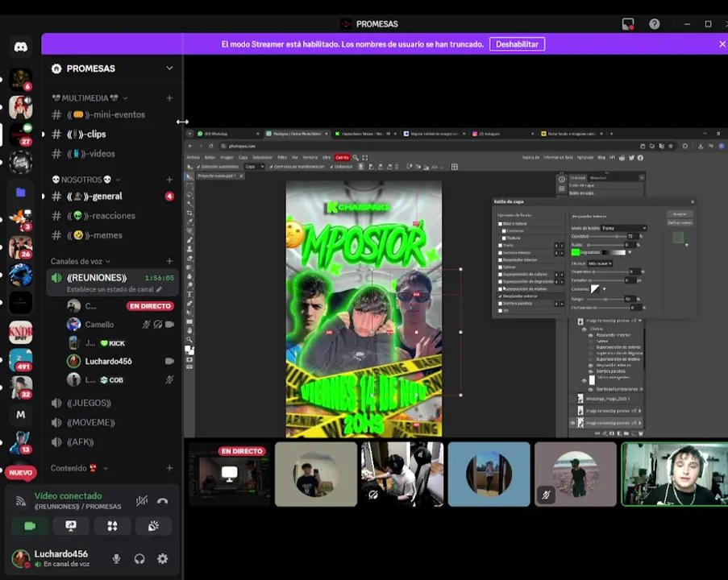Deafen with the headphones button
Viewport: 728px width, 580px height.
[139, 559]
